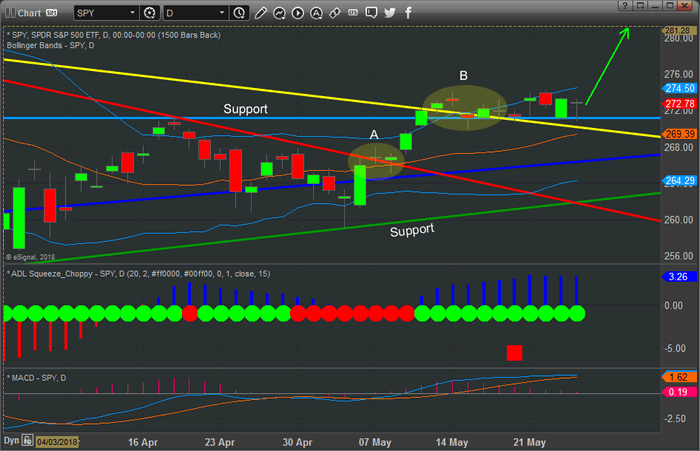Open the time template clock icon

click(x=239, y=13)
